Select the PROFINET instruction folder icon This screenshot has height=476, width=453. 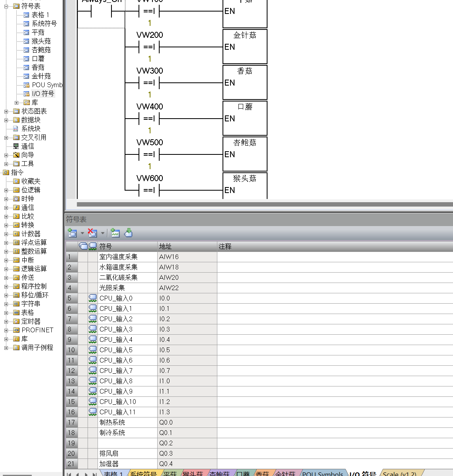pos(16,330)
